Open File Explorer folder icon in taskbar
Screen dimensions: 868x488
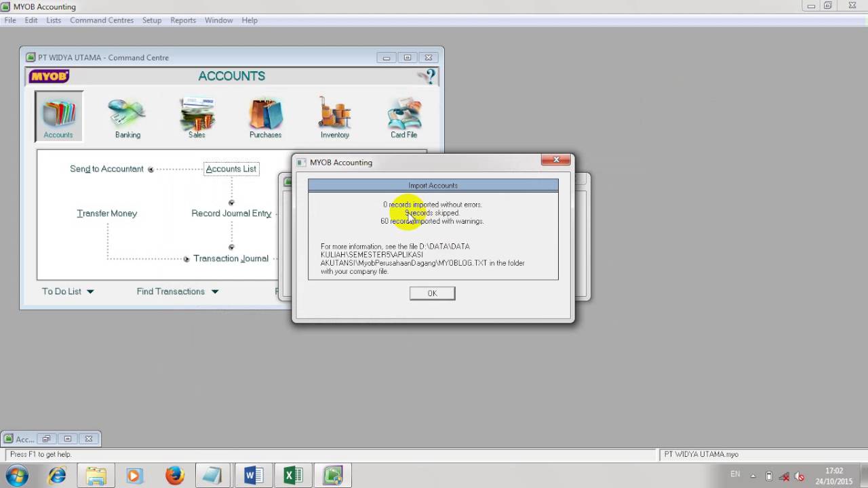(x=96, y=475)
